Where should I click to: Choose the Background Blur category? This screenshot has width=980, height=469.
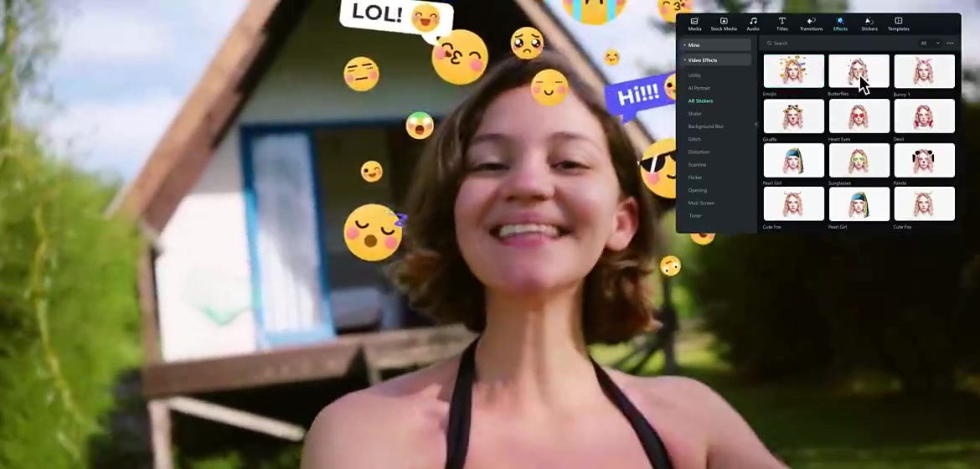705,126
